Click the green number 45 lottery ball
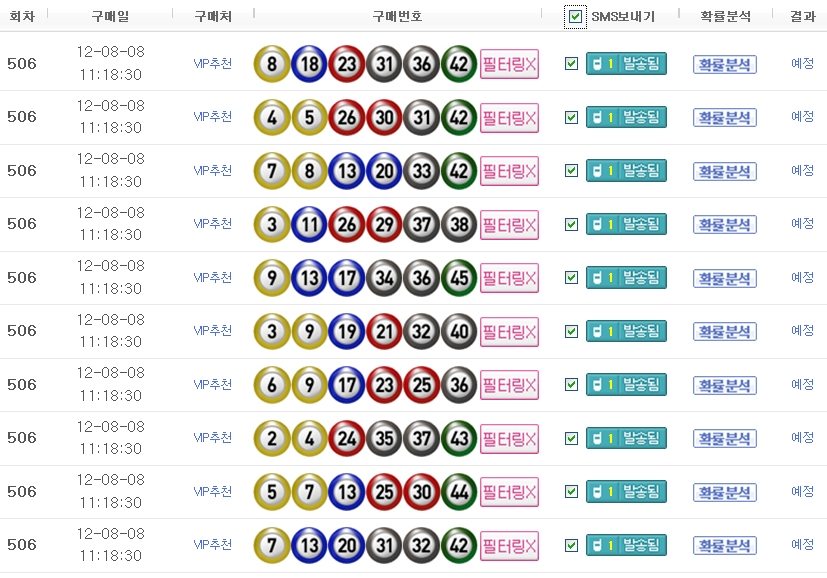The width and height of the screenshot is (827, 578). [x=459, y=278]
